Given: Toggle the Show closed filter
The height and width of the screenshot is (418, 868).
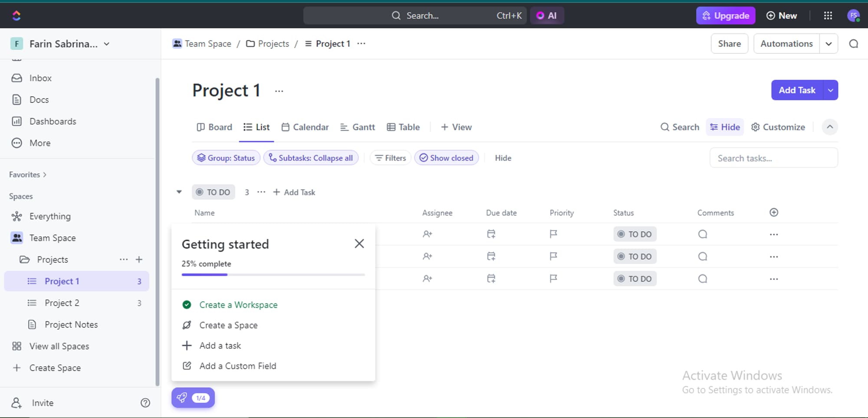Looking at the screenshot, I should click(x=447, y=158).
